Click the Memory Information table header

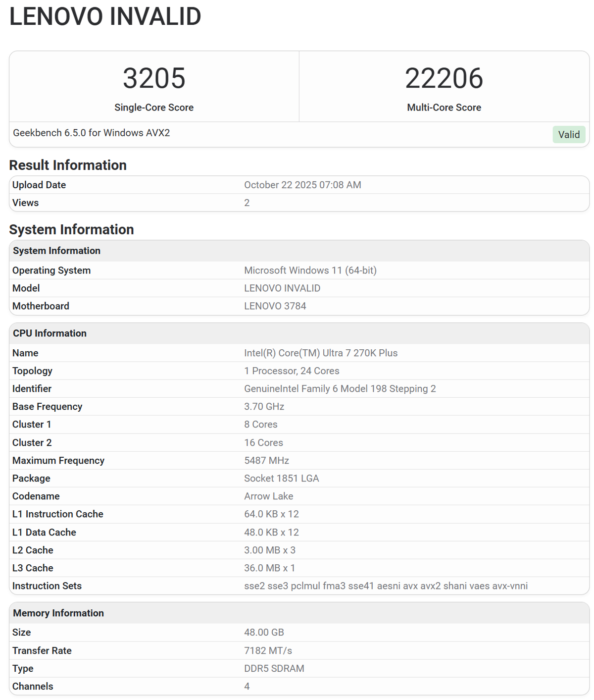58,613
